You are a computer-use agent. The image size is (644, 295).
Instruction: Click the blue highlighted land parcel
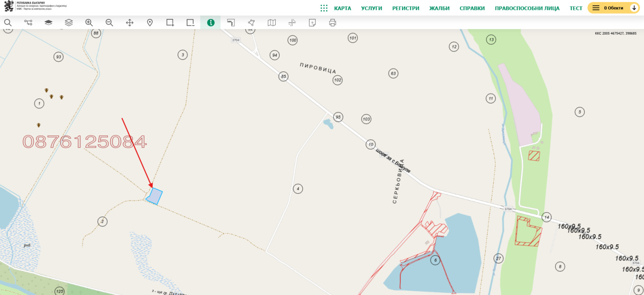[154, 196]
